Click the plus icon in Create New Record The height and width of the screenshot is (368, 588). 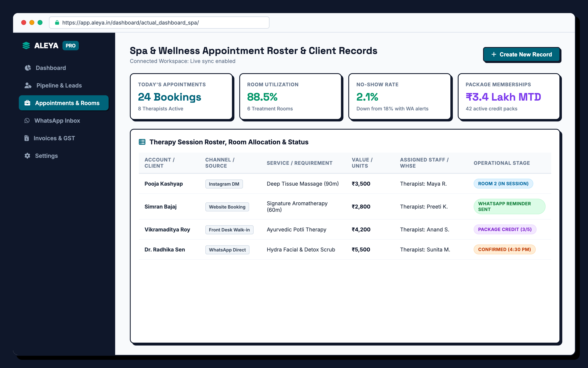493,54
